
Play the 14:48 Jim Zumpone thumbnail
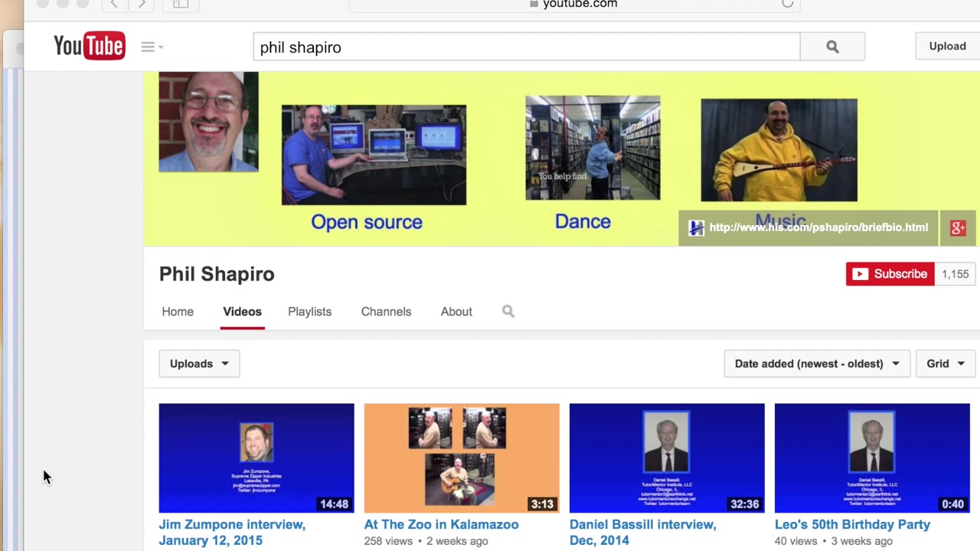256,458
